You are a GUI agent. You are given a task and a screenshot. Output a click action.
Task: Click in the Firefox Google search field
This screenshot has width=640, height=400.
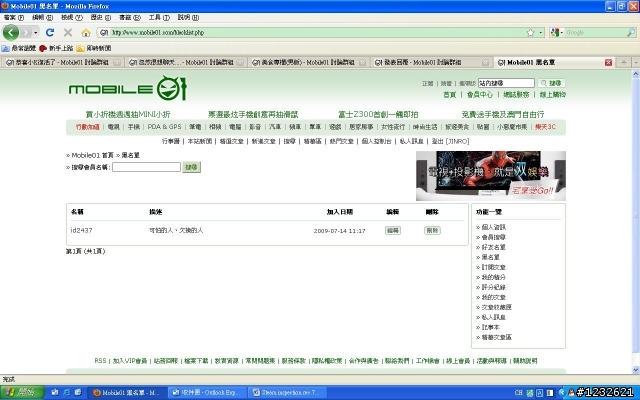pos(596,33)
